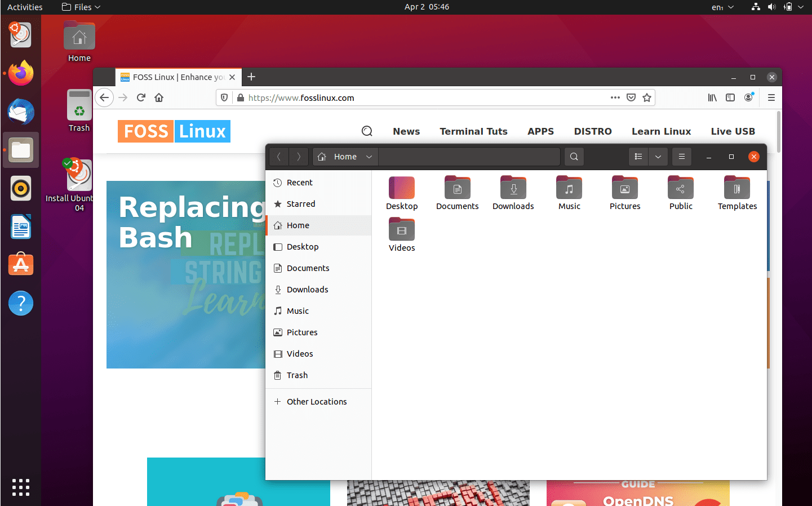Show Applications grid in dock
Screen dimensions: 812x506
point(21,487)
